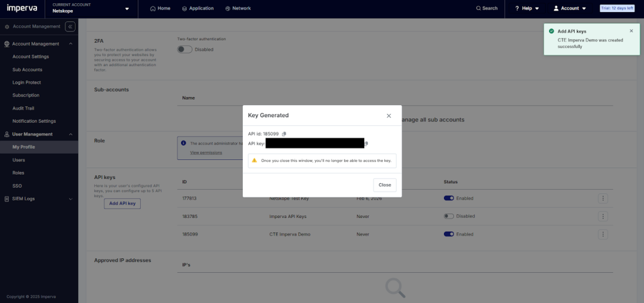Collapse the Account Management sidebar section
This screenshot has width=644, height=303.
[x=70, y=44]
